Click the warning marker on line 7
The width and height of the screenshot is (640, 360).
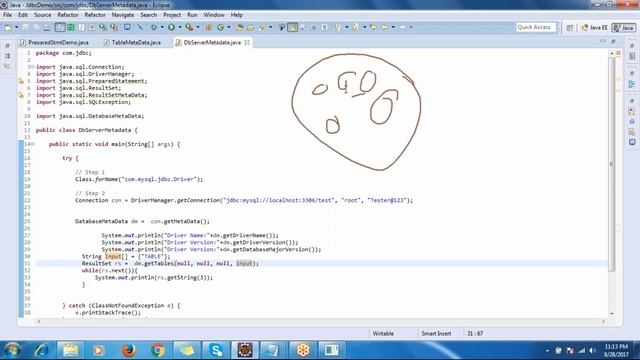[x=21, y=95]
